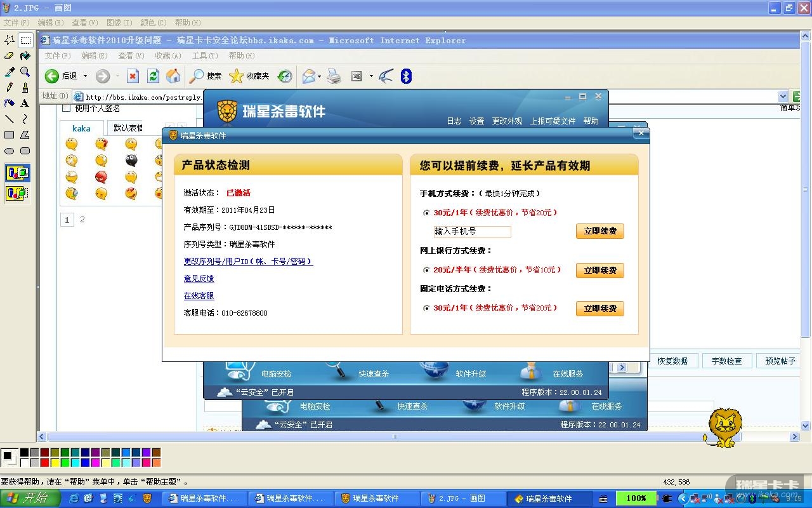The width and height of the screenshot is (812, 508).
Task: Choose the straight Line tool
Action: pyautogui.click(x=10, y=119)
